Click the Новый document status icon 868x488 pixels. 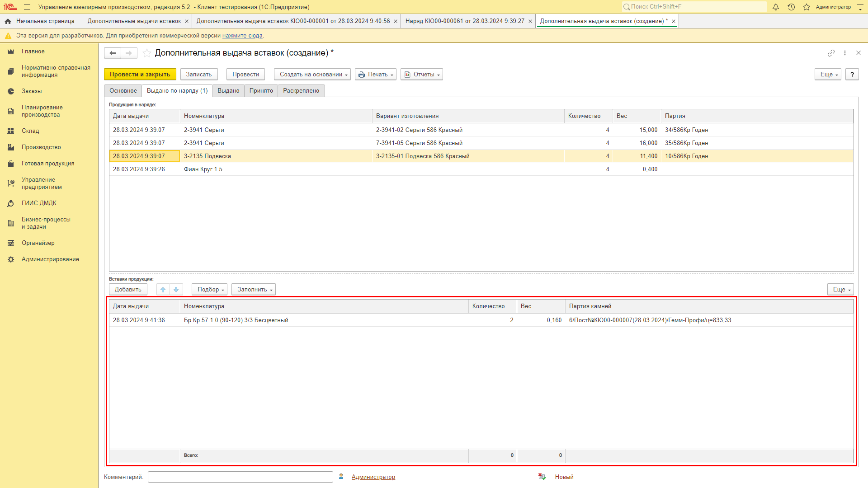click(542, 477)
